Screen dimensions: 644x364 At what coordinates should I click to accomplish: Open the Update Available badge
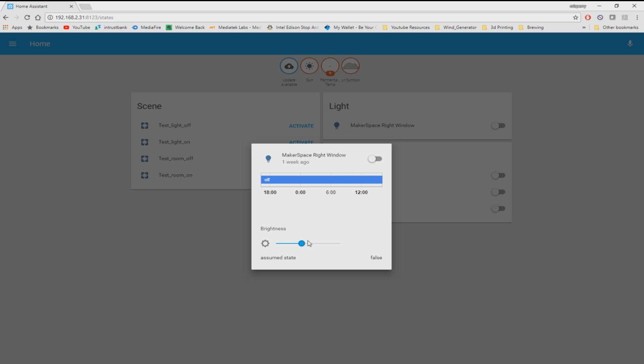click(x=289, y=66)
